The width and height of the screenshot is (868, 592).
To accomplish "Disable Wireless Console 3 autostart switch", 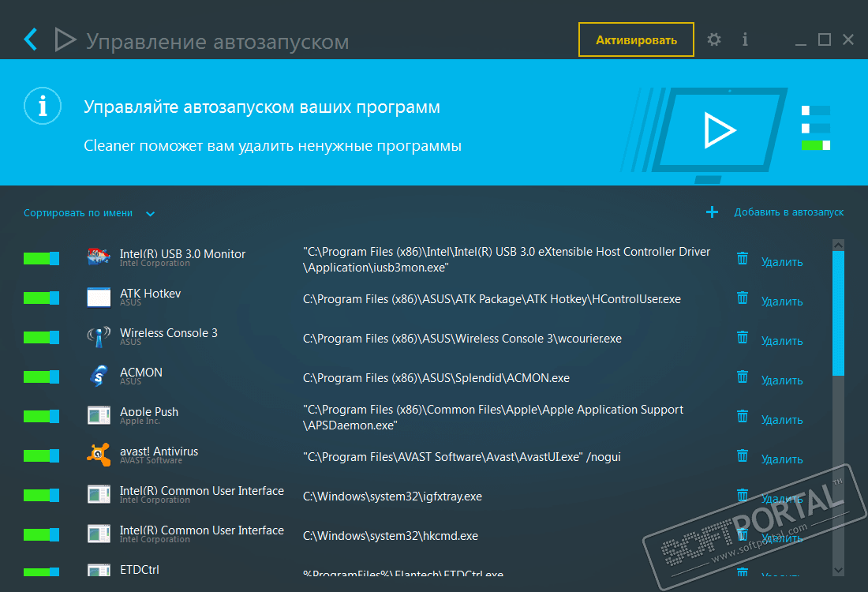I will [42, 337].
